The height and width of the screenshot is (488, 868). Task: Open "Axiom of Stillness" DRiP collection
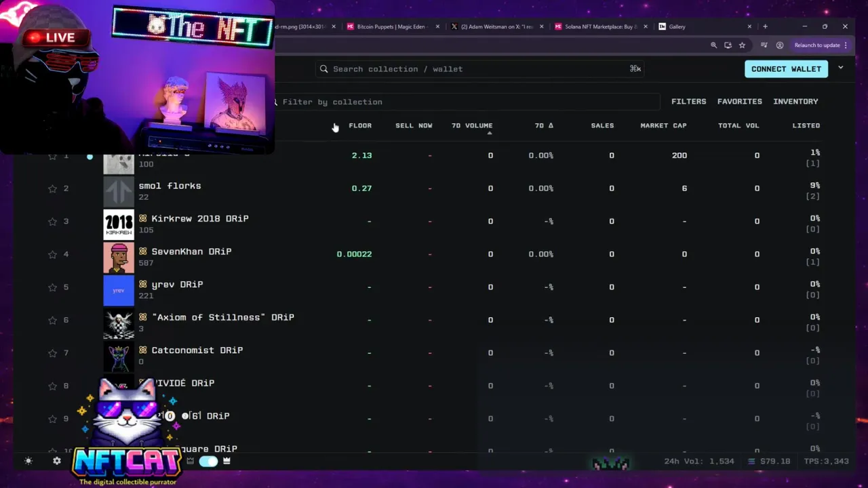point(222,317)
